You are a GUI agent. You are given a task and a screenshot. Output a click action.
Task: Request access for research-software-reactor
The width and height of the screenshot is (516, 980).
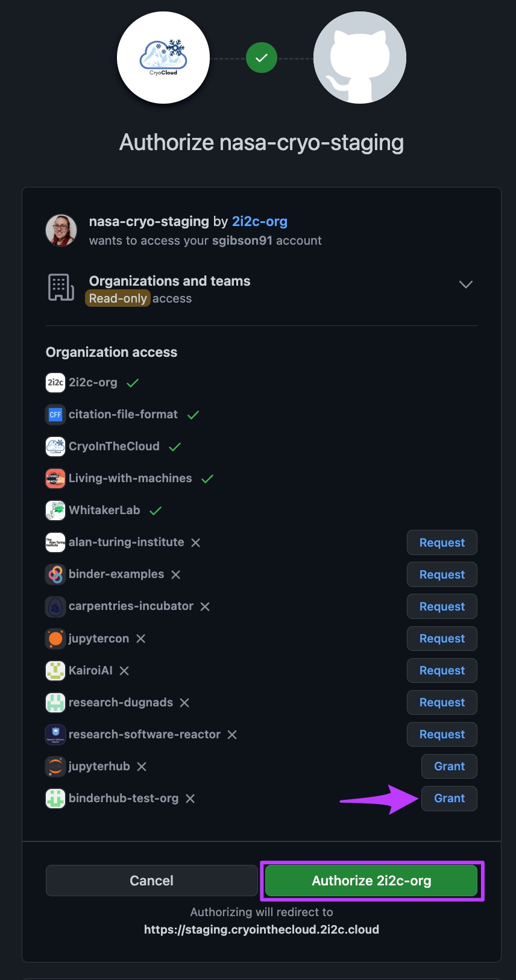(442, 734)
